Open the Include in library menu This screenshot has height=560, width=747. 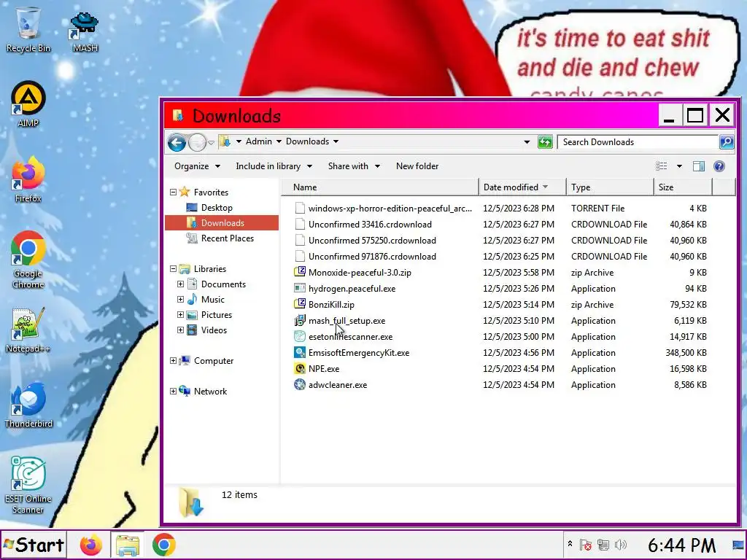click(x=274, y=166)
